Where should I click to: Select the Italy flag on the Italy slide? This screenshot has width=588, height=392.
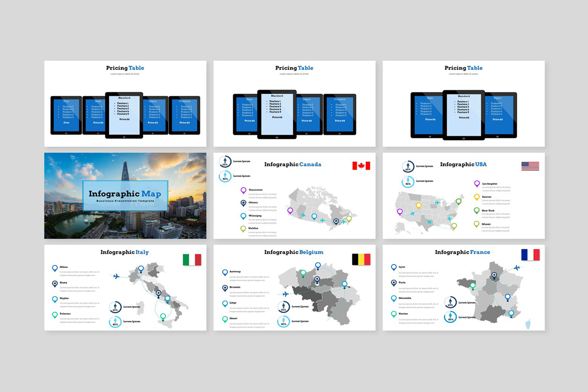pyautogui.click(x=191, y=259)
